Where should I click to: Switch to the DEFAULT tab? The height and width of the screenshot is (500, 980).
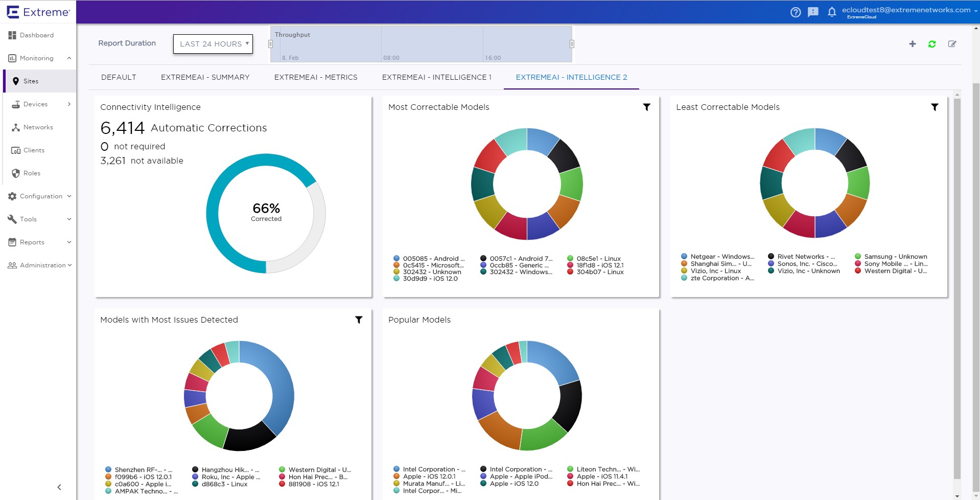point(119,77)
